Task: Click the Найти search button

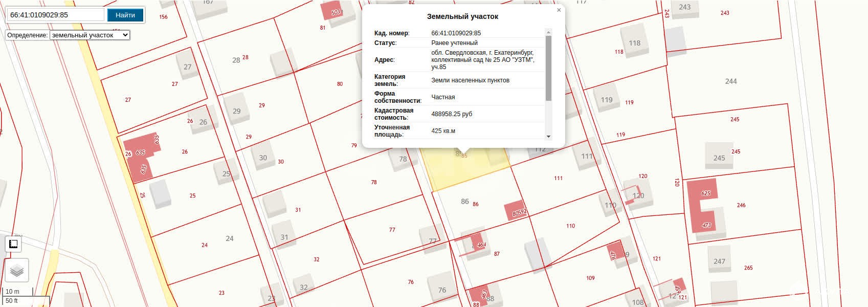Action: coord(125,15)
